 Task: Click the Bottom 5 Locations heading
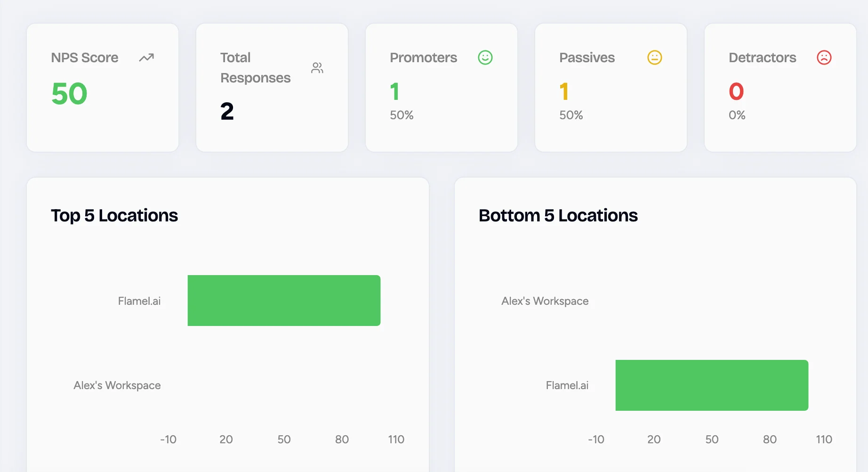coord(558,215)
